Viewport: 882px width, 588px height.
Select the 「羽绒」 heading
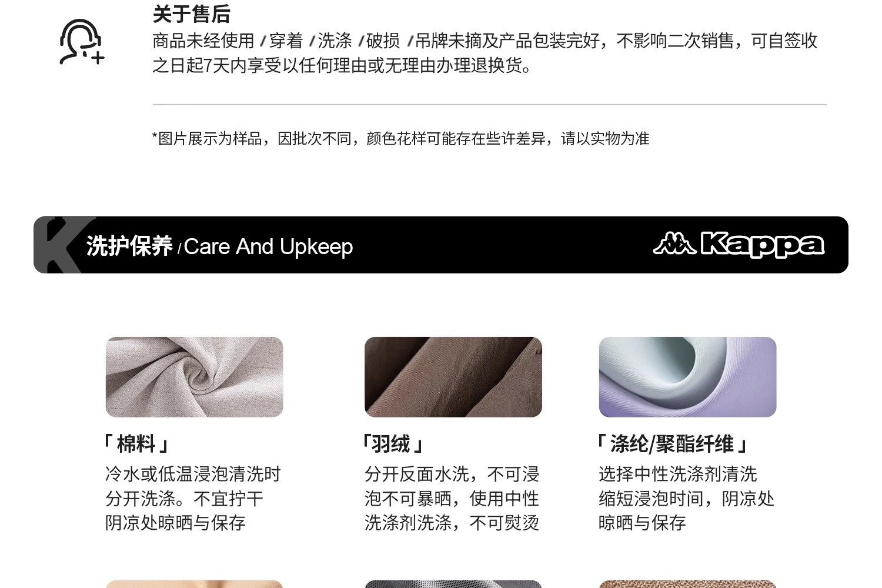point(392,444)
